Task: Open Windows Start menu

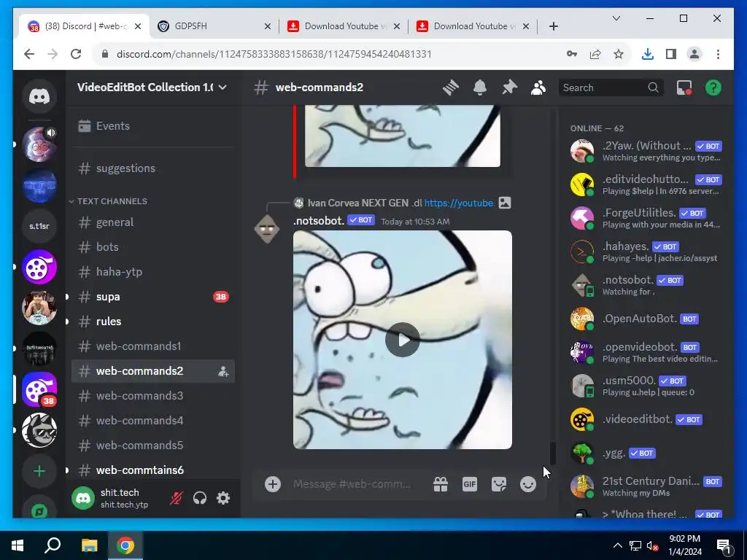Action: (18, 545)
